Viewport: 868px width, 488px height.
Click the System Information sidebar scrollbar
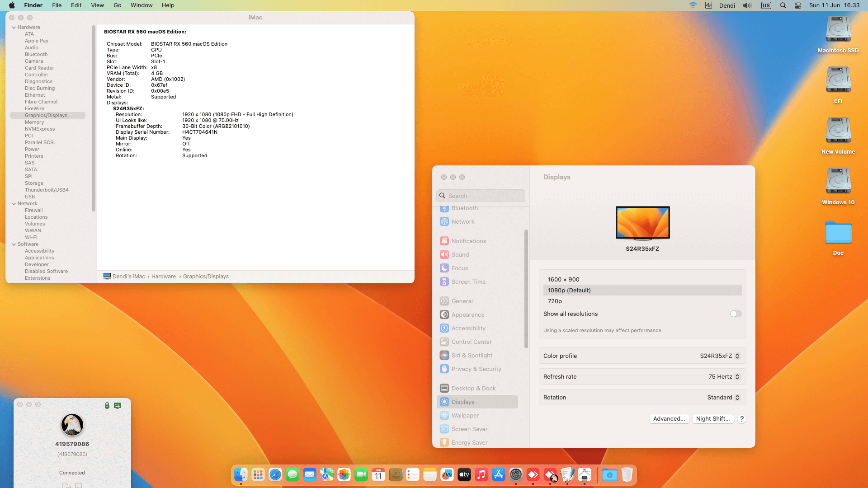click(94, 118)
